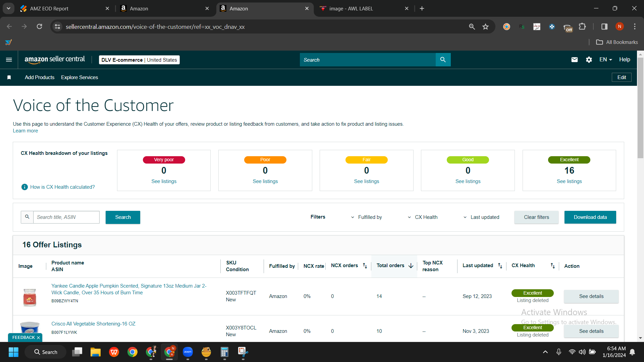644x362 pixels.
Task: Open Explore Services menu item
Action: coord(79,77)
